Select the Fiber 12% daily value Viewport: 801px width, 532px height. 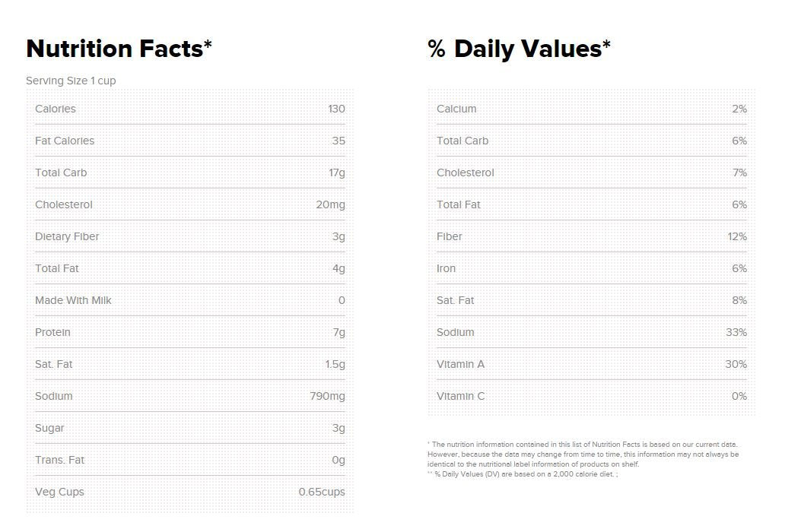pyautogui.click(x=737, y=236)
